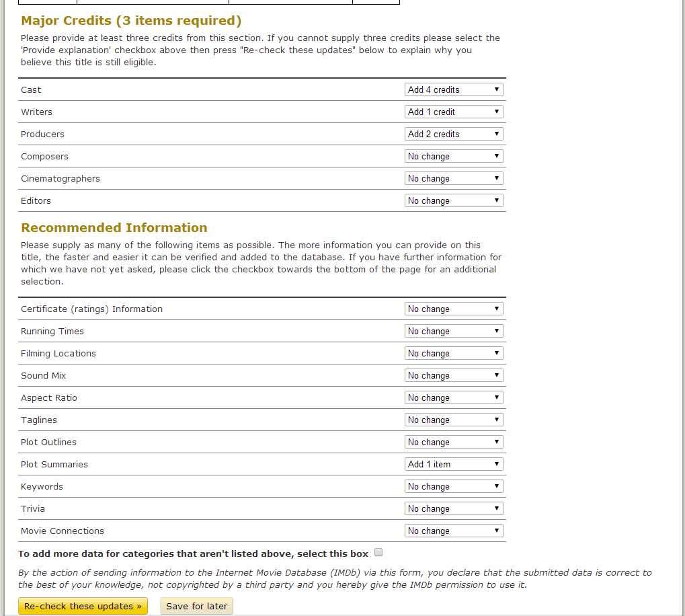Open the Aspect Ratio dropdown
The image size is (685, 616).
click(454, 397)
